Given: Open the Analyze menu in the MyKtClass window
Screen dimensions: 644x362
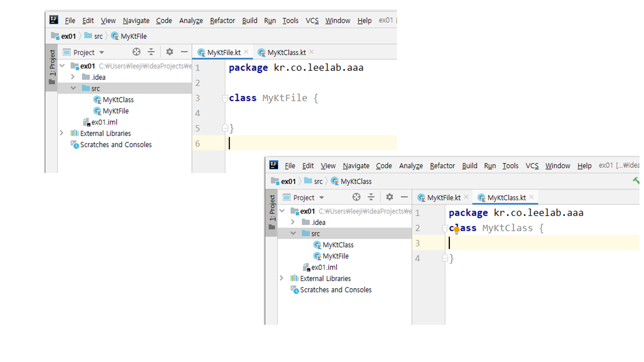Looking at the screenshot, I should pyautogui.click(x=411, y=166).
